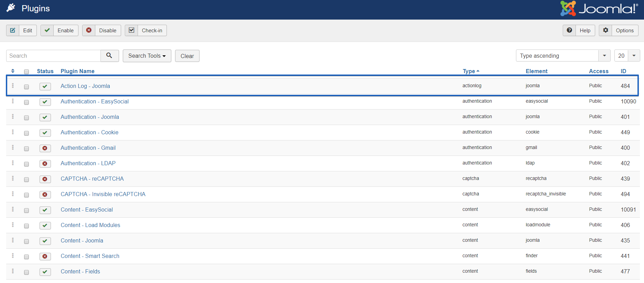Click element cell recaptcha_invisible
644x283 pixels.
pos(546,194)
